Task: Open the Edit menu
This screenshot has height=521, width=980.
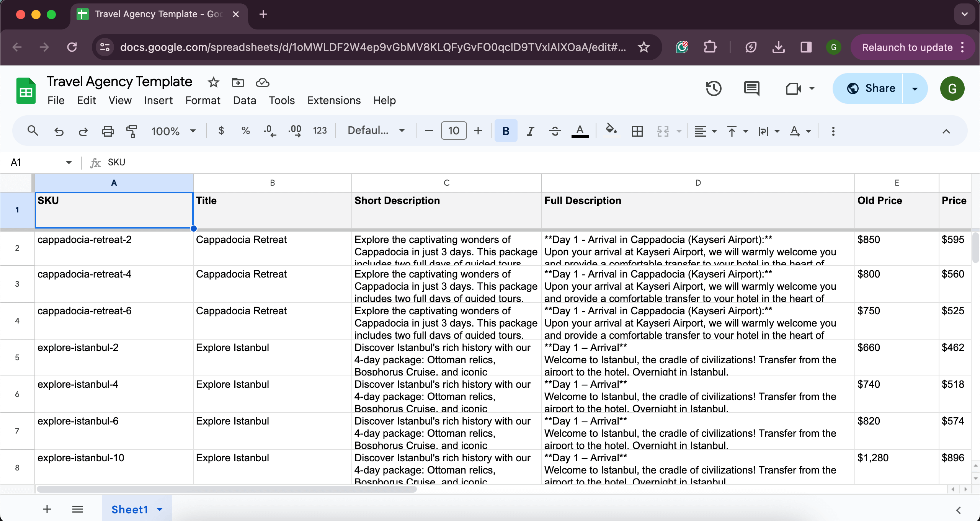Action: pyautogui.click(x=86, y=100)
